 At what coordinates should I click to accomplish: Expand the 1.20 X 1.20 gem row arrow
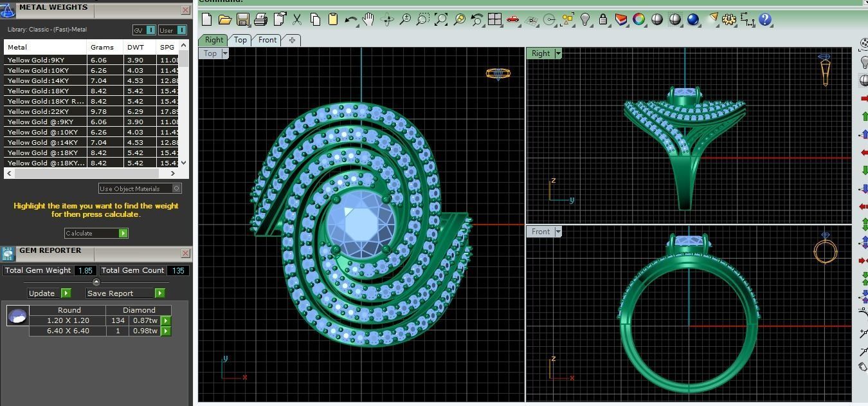click(166, 320)
